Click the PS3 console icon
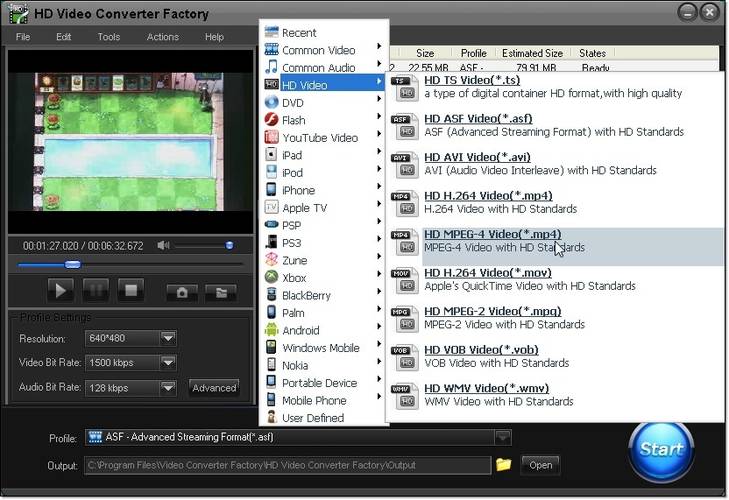The height and width of the screenshot is (500, 729). 272,242
